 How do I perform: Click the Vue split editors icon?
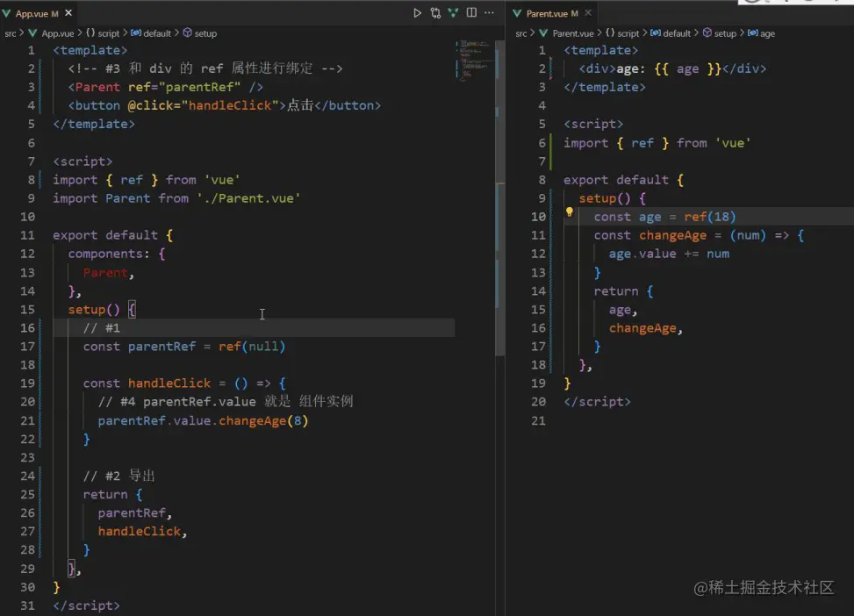(453, 12)
